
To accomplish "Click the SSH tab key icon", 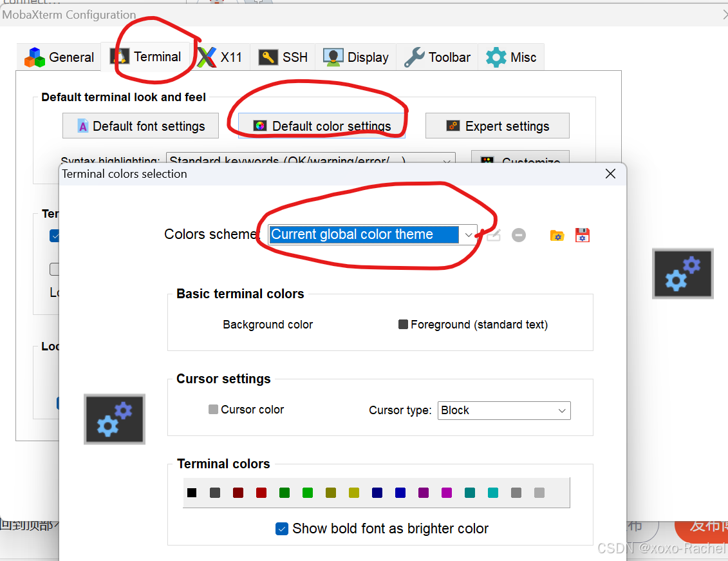I will (x=268, y=57).
